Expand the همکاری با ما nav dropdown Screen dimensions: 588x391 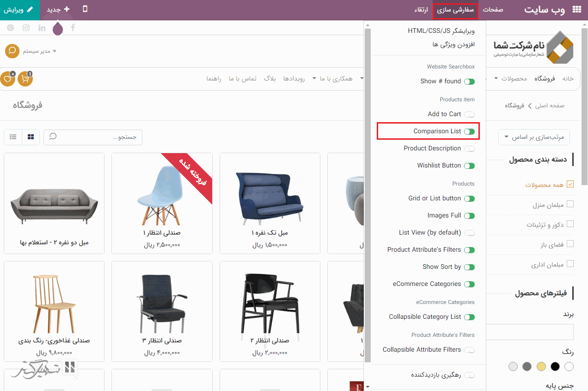pos(332,79)
